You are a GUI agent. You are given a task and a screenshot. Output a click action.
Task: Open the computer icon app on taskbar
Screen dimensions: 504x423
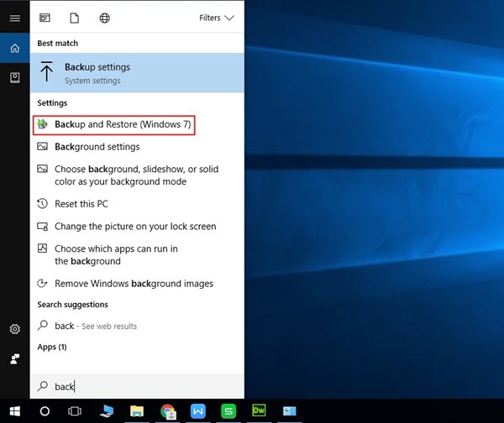coord(107,411)
